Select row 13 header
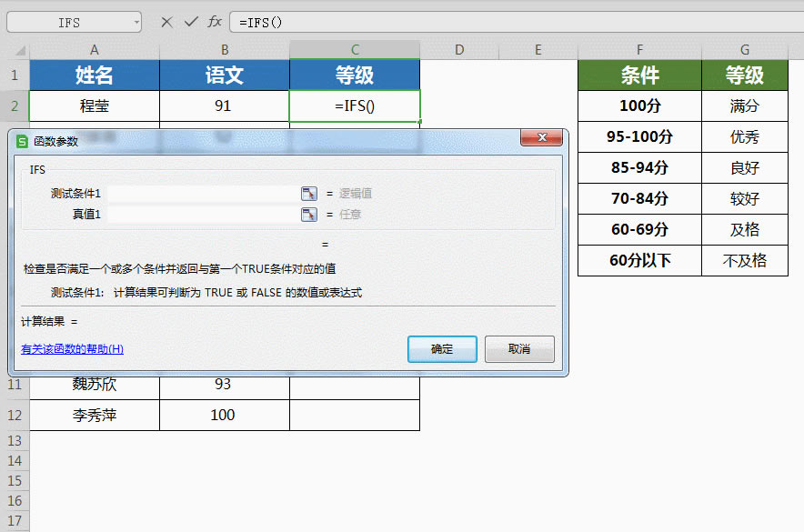 pos(15,441)
